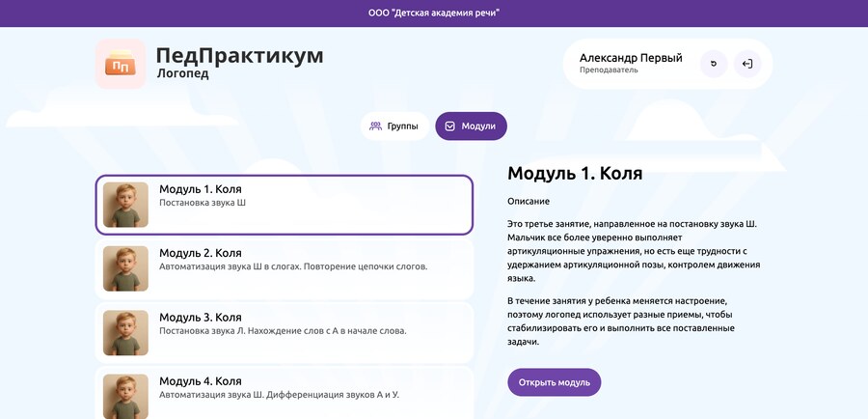Click the paragraph starting В течение занятия
Viewport: 868px width, 419px height.
621,322
